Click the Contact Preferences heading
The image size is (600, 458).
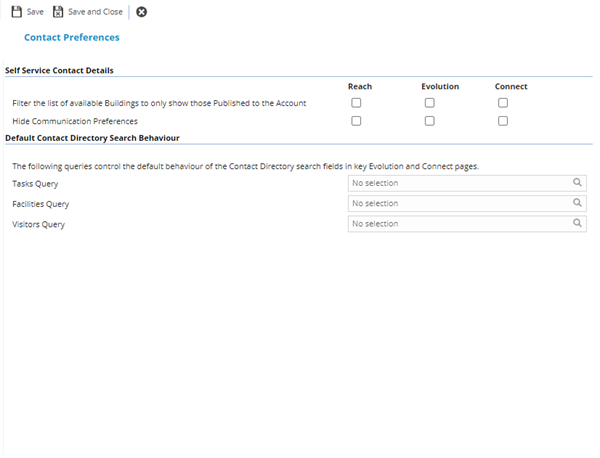coord(71,38)
